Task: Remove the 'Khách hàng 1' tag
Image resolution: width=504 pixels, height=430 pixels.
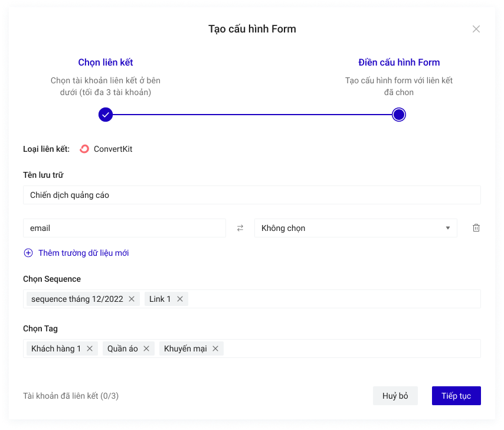Action: pyautogui.click(x=90, y=348)
